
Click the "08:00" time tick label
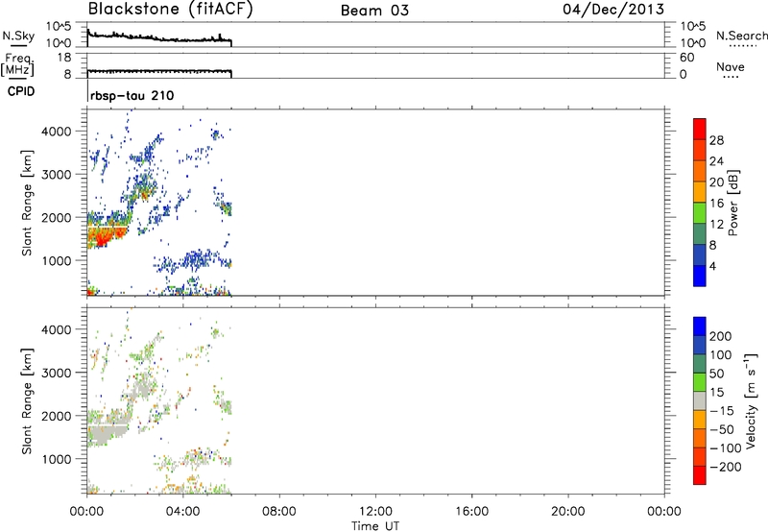(279, 512)
